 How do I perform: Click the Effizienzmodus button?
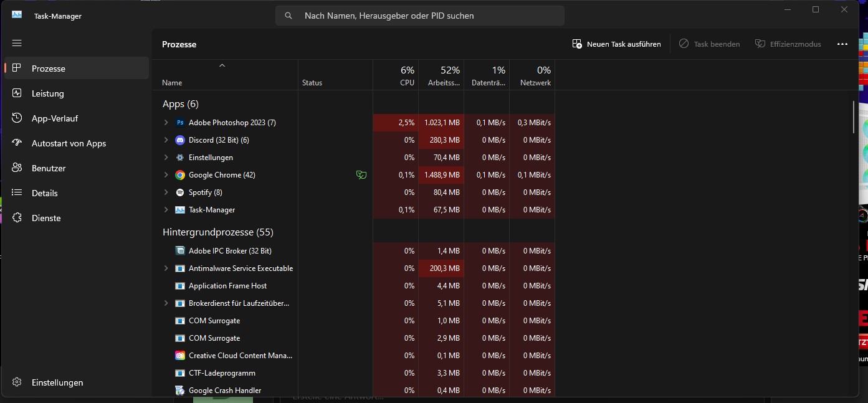(788, 44)
